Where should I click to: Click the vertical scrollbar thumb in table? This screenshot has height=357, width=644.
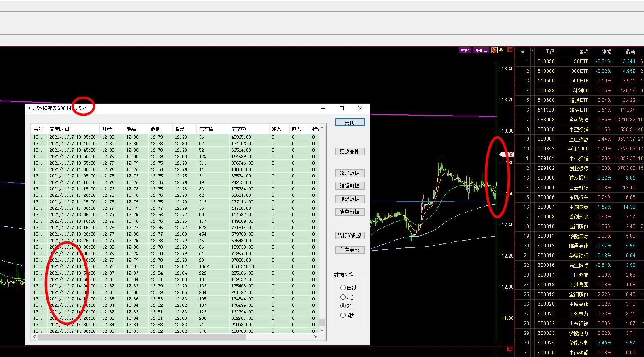322,323
